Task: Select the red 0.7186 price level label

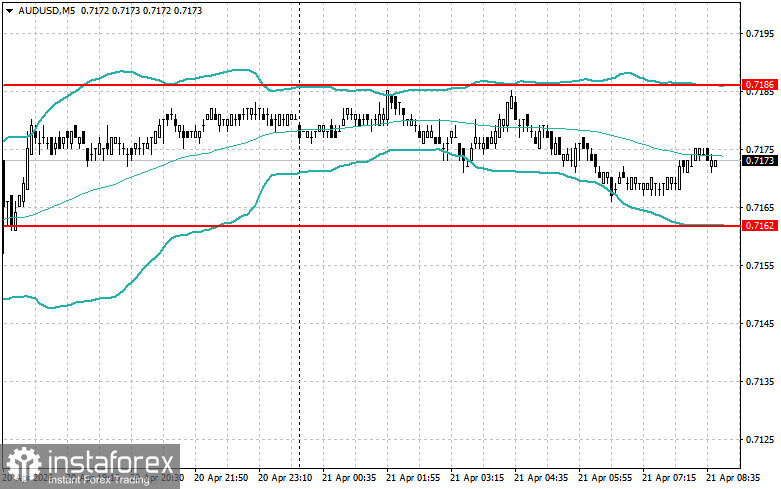Action: tap(760, 85)
